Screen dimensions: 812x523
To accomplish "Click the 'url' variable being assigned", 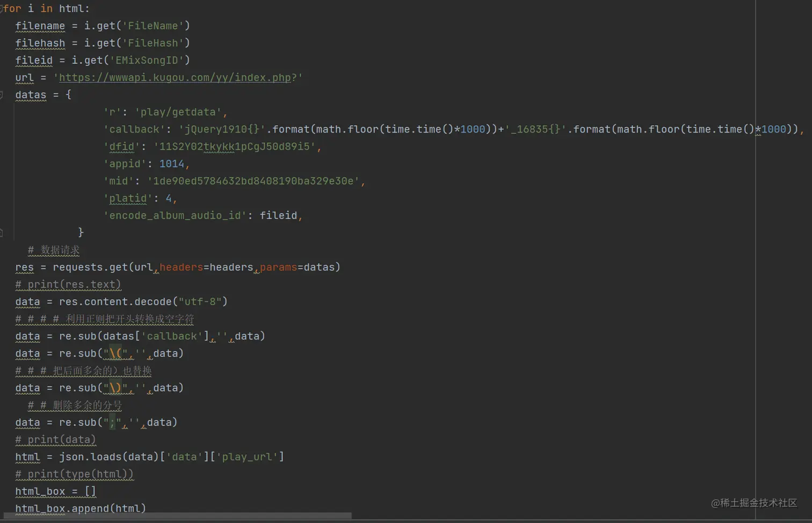I will (x=24, y=77).
